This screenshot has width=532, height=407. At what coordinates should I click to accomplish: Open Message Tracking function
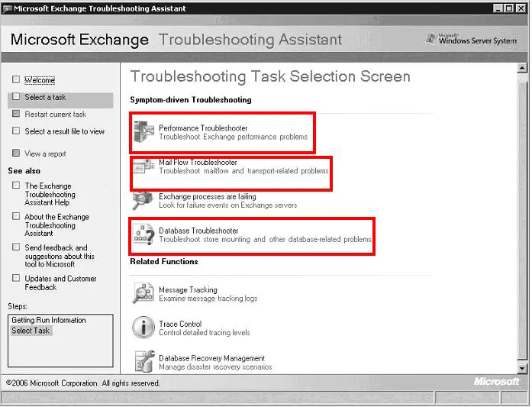click(x=188, y=290)
